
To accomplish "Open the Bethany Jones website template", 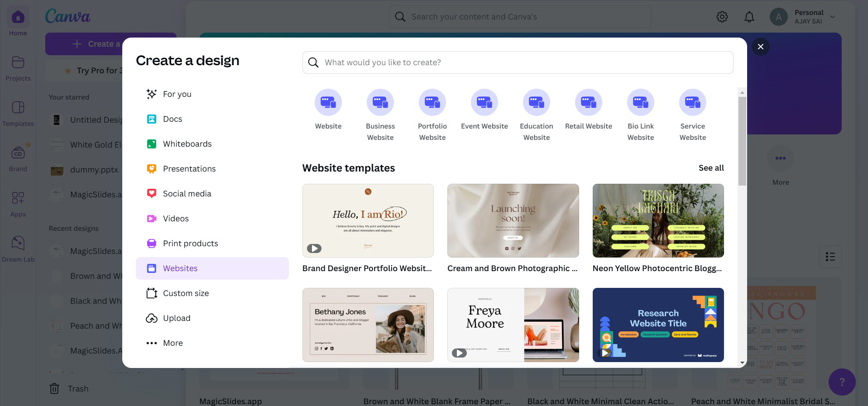I will click(368, 325).
